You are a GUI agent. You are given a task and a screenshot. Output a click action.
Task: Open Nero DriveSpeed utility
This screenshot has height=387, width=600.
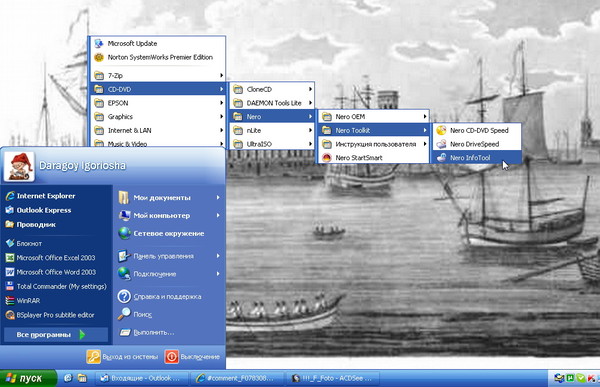pos(477,144)
